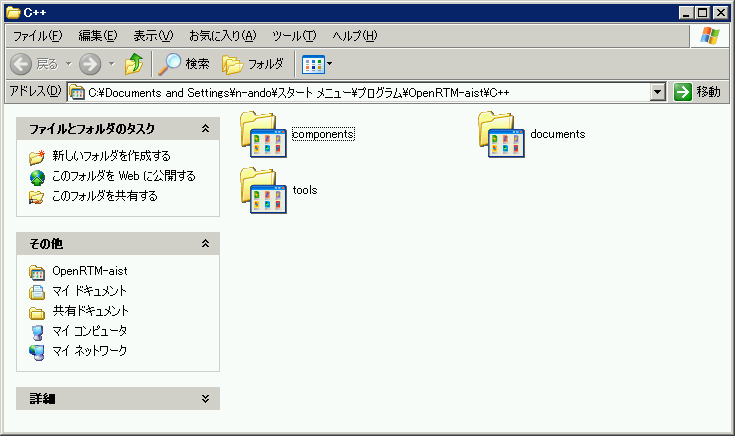Go forward with the green arrow button
Image resolution: width=735 pixels, height=436 pixels.
(x=90, y=64)
